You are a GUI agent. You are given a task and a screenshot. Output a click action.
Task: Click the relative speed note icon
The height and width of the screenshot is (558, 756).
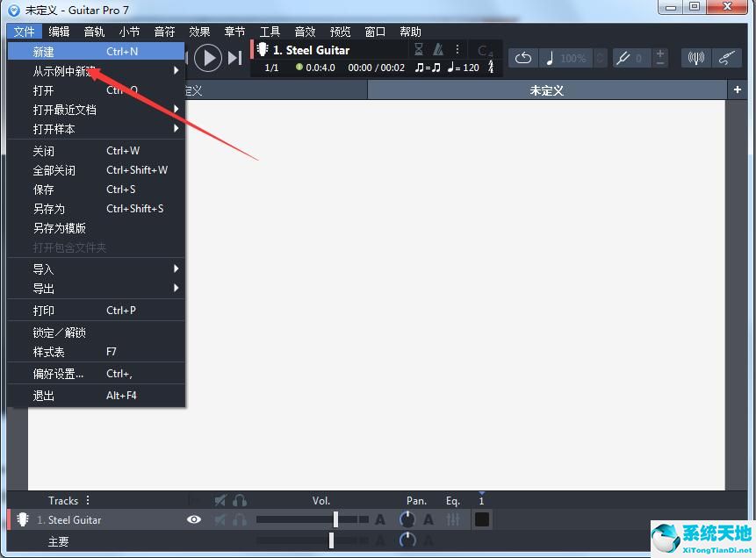click(x=550, y=58)
